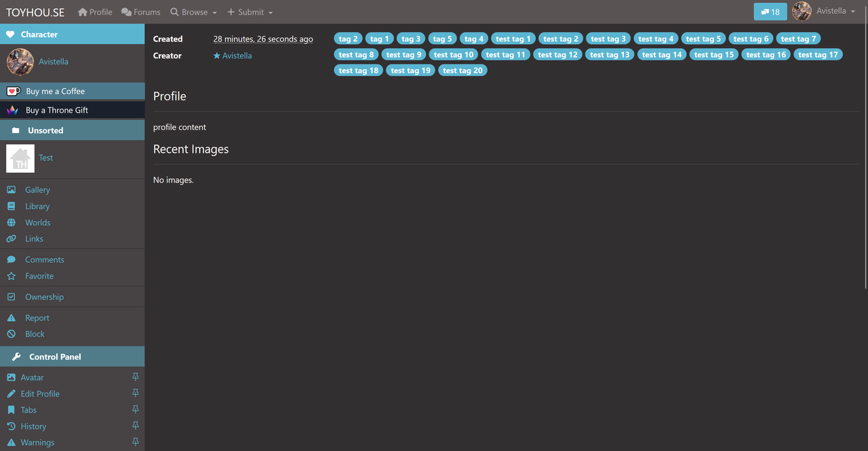Open the 'test tag 4' tag
Viewport: 868px width, 451px height.
pyautogui.click(x=656, y=39)
